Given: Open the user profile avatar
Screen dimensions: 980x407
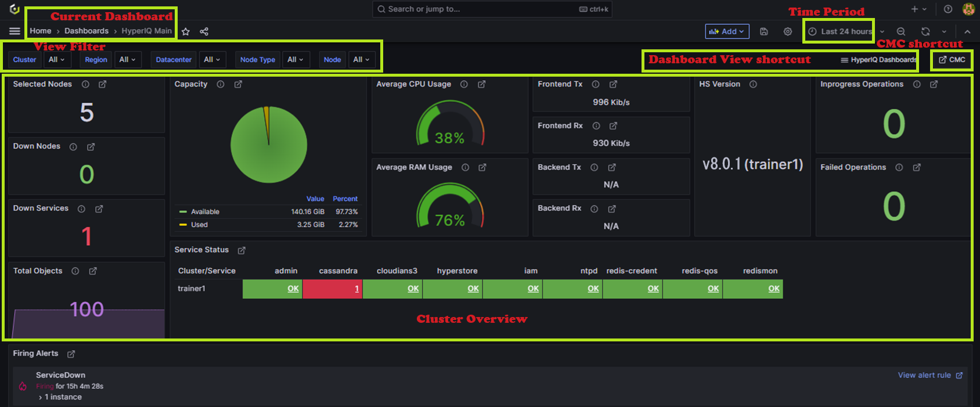Looking at the screenshot, I should click(968, 9).
